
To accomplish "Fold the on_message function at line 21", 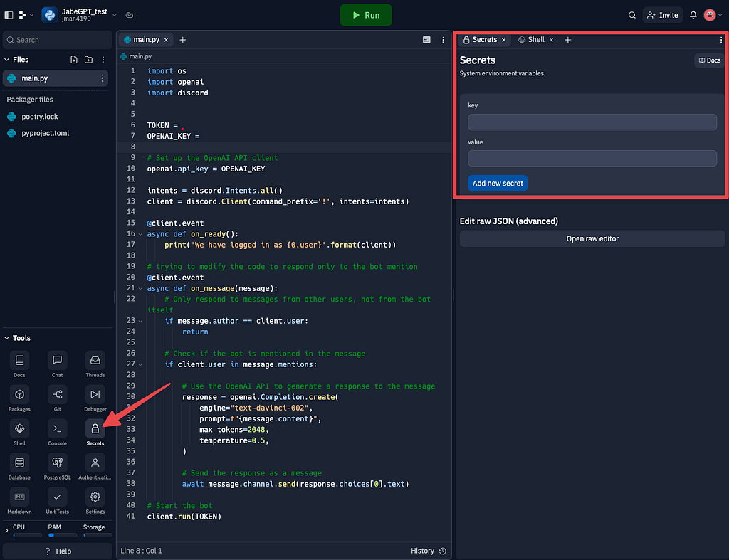I will (x=140, y=289).
